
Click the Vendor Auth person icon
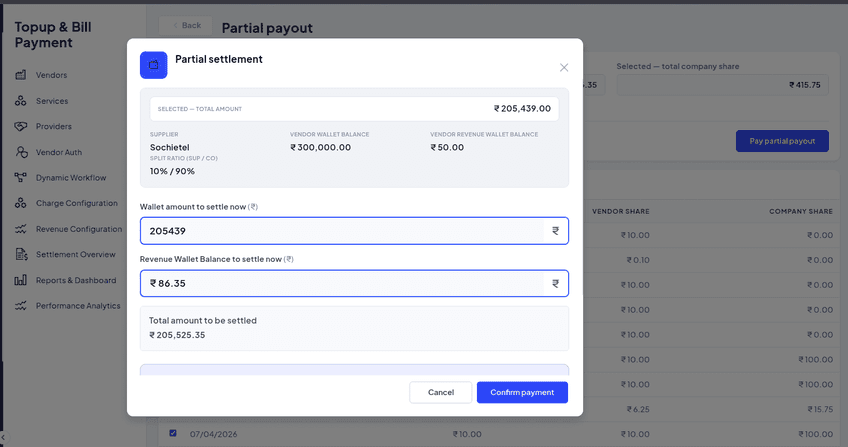tap(21, 152)
